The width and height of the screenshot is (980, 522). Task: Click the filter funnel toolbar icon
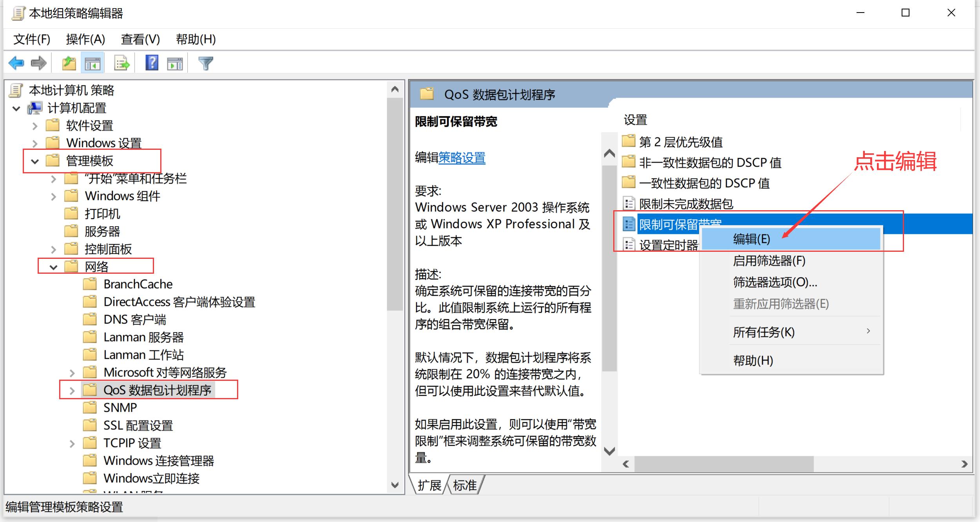[x=206, y=63]
